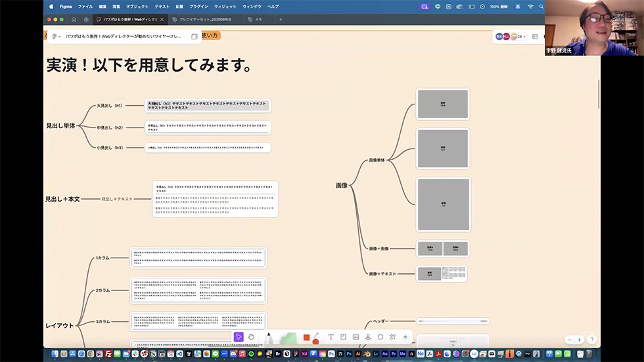Toggle the layout panel icon at top right
The height and width of the screenshot is (362, 644).
coord(535,37)
